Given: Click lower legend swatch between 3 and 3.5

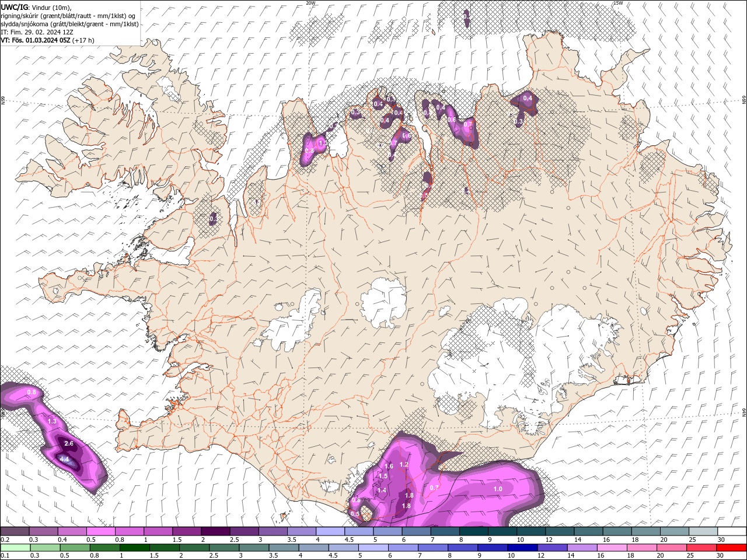Looking at the screenshot, I should pyautogui.click(x=254, y=548).
